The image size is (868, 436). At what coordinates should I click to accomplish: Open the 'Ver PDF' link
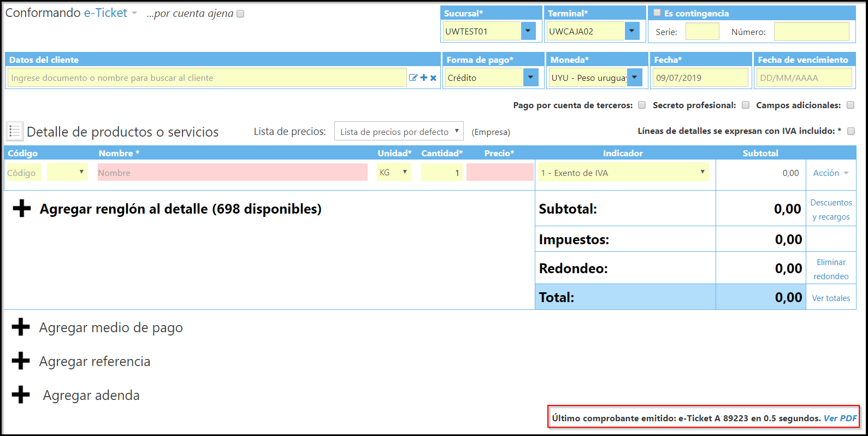[840, 418]
